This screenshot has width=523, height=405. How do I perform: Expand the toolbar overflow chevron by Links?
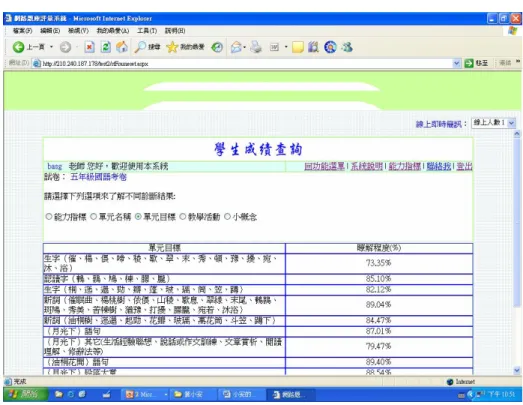tap(518, 61)
